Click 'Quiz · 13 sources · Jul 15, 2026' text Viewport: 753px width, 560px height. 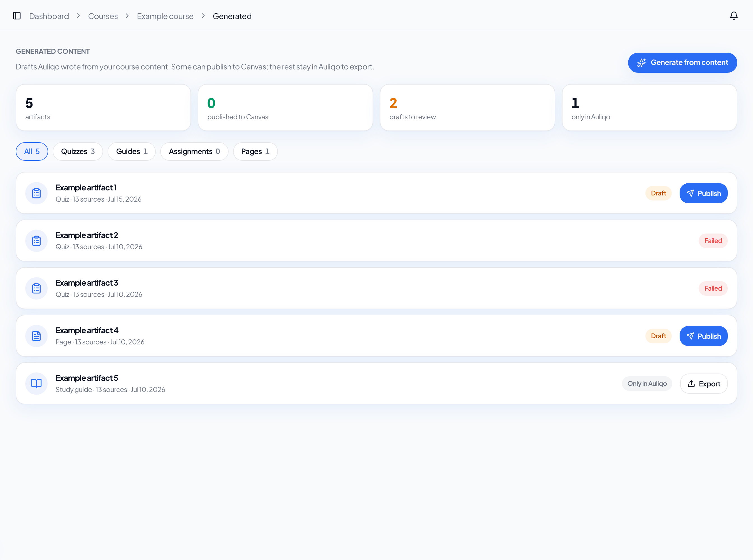pyautogui.click(x=98, y=199)
